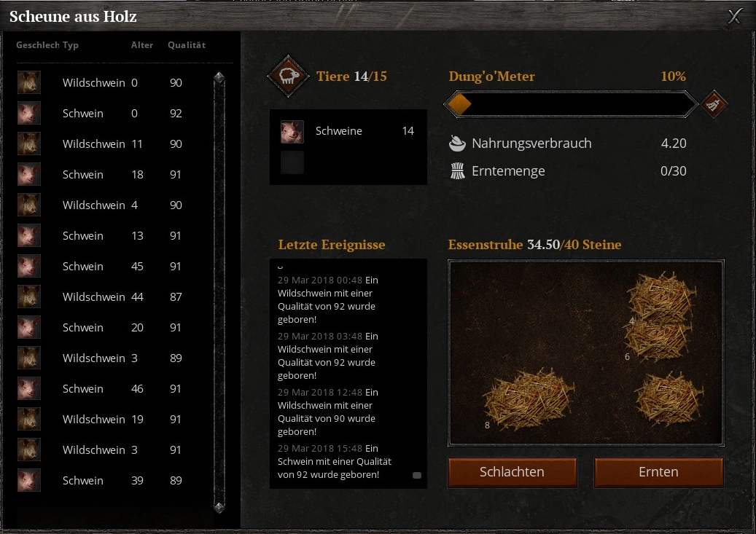Image resolution: width=756 pixels, height=534 pixels.
Task: Select the Schweine pig icon in animal summary
Action: (292, 132)
